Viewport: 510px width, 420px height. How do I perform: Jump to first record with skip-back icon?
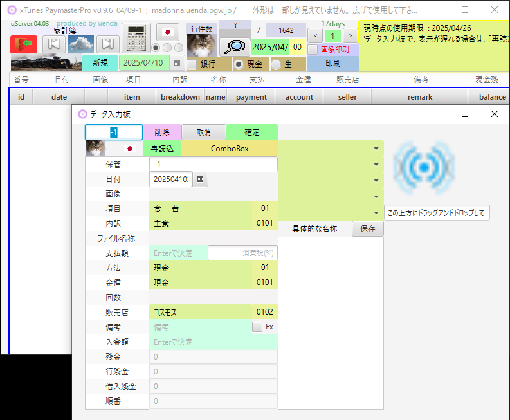point(54,44)
